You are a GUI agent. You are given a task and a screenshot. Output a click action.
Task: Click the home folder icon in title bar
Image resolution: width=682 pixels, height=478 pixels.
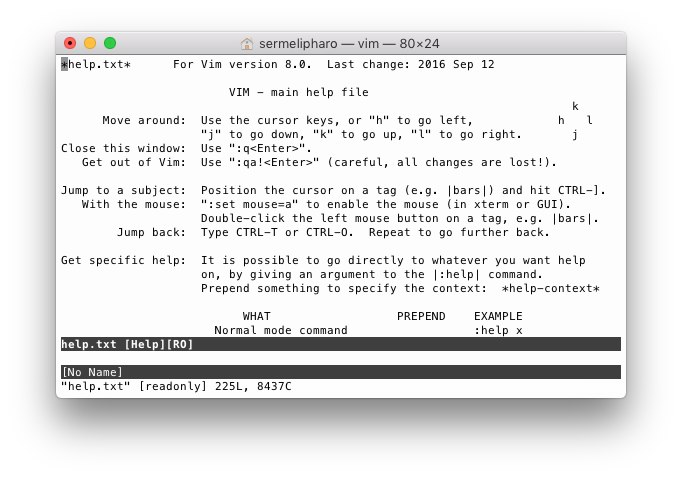click(247, 43)
